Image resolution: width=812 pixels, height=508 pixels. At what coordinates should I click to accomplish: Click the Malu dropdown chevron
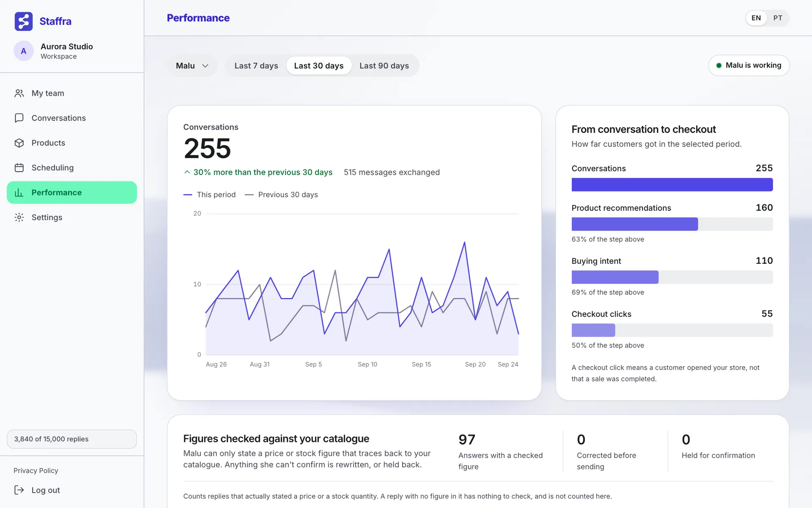[x=205, y=66]
